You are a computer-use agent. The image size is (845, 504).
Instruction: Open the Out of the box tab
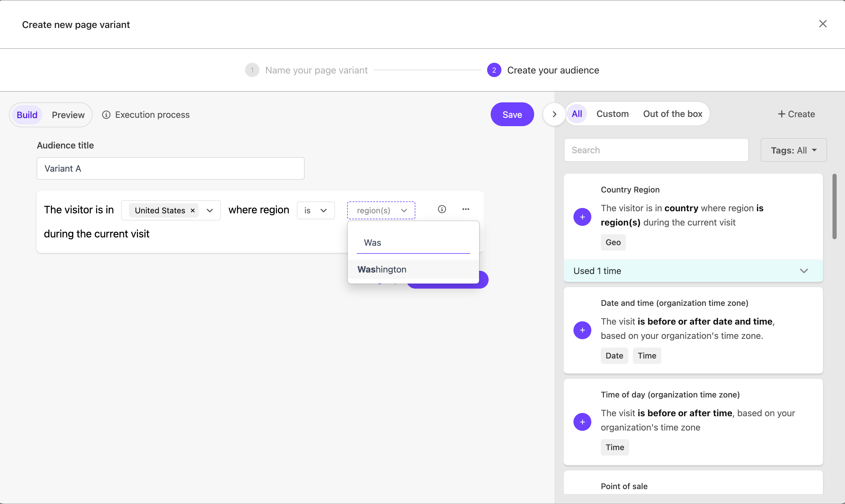click(x=672, y=114)
